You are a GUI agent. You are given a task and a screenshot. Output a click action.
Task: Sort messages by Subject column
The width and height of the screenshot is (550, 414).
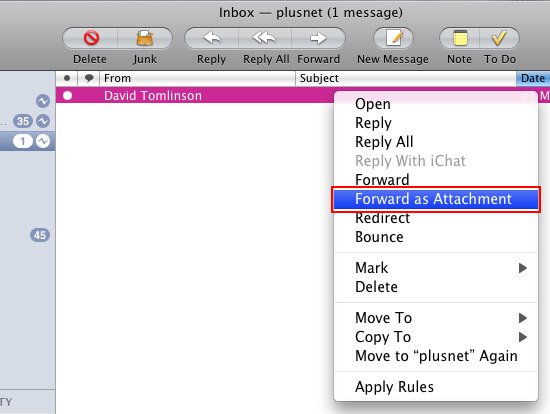pyautogui.click(x=406, y=78)
